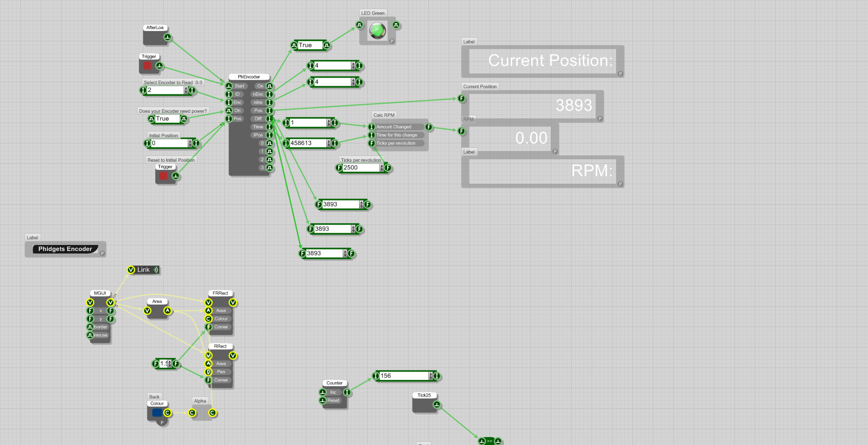Click the Ticks per revolution field showing 2500
The height and width of the screenshot is (445, 868).
[x=361, y=168]
